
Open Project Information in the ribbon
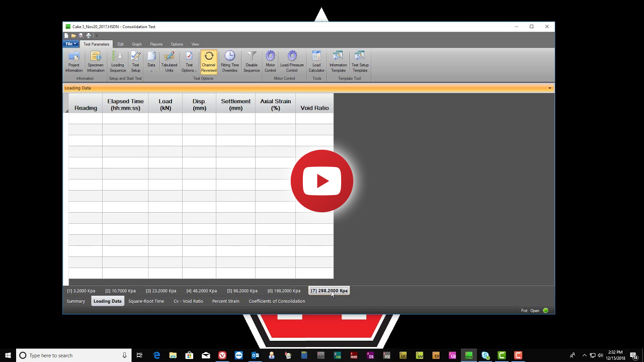point(74,62)
